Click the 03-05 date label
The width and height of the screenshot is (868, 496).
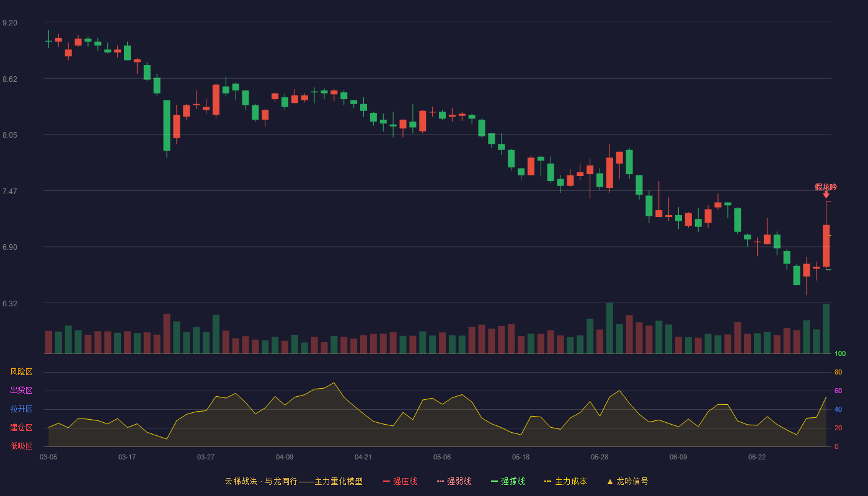pyautogui.click(x=48, y=457)
